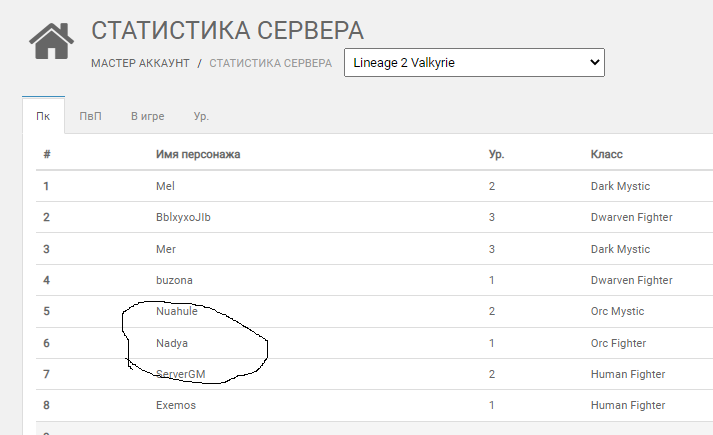
Task: Switch to the ПвП tab
Action: coord(91,116)
